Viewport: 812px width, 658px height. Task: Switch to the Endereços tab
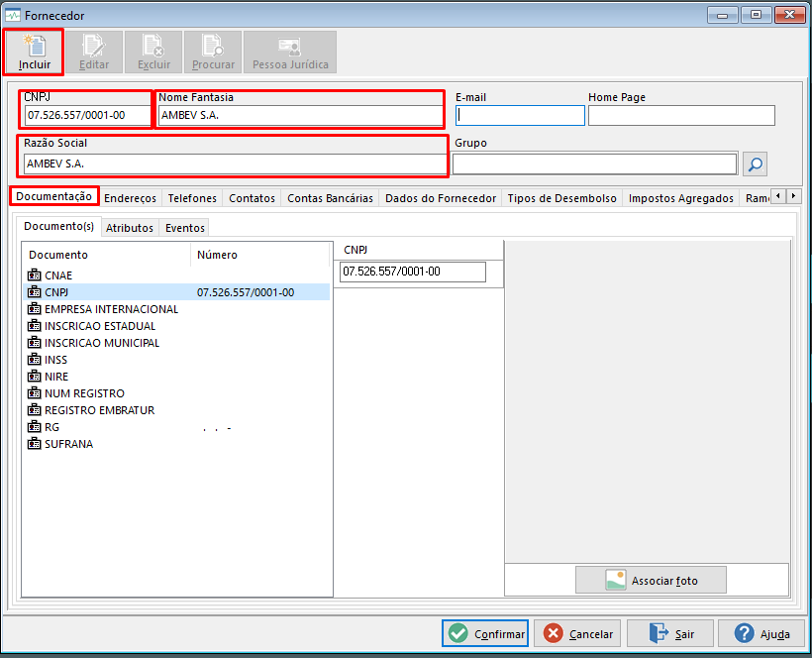pos(130,198)
